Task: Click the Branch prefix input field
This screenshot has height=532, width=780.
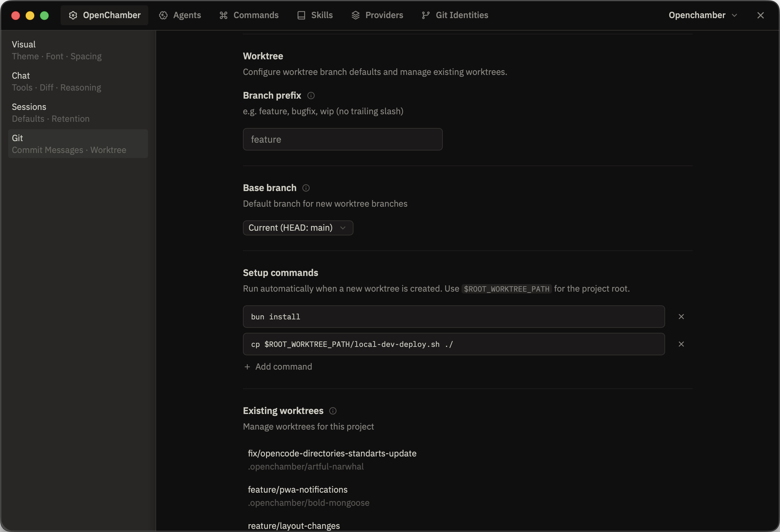Action: pos(343,139)
